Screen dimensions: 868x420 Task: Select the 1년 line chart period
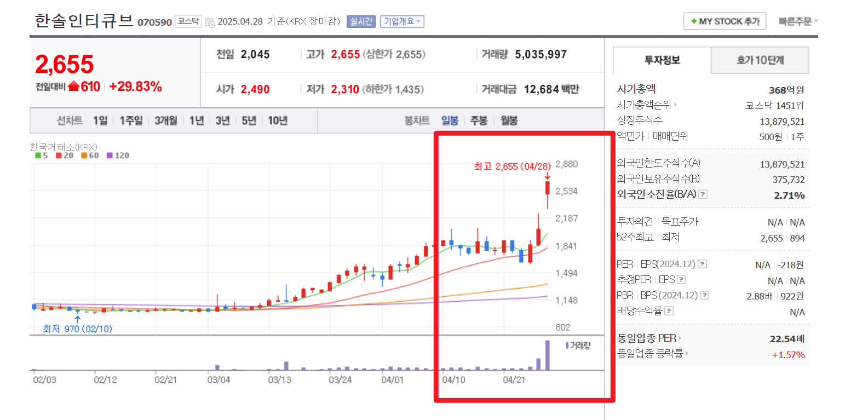tap(196, 120)
